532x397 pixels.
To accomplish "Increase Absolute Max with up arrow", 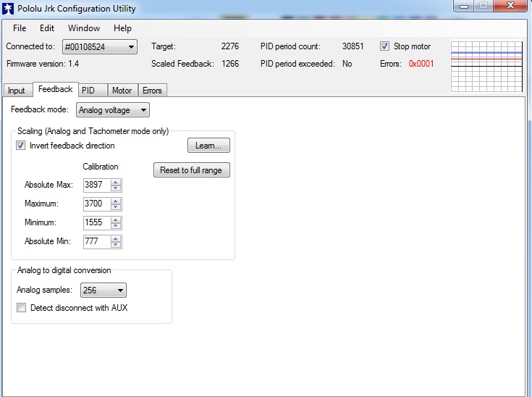I will [x=116, y=182].
